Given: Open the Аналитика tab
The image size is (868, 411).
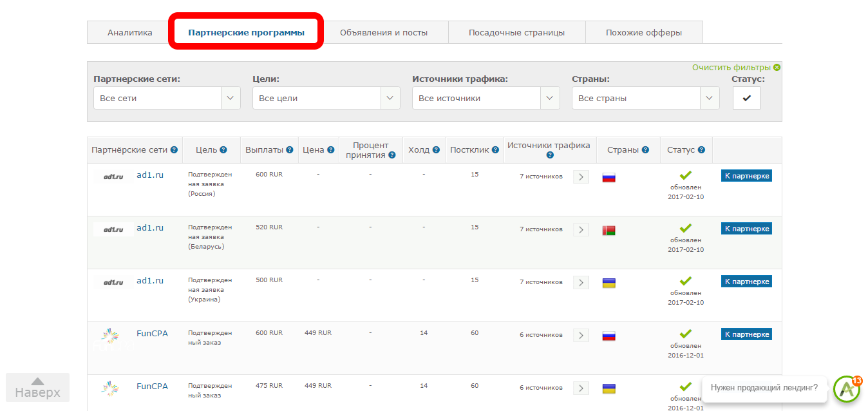Looking at the screenshot, I should [129, 32].
